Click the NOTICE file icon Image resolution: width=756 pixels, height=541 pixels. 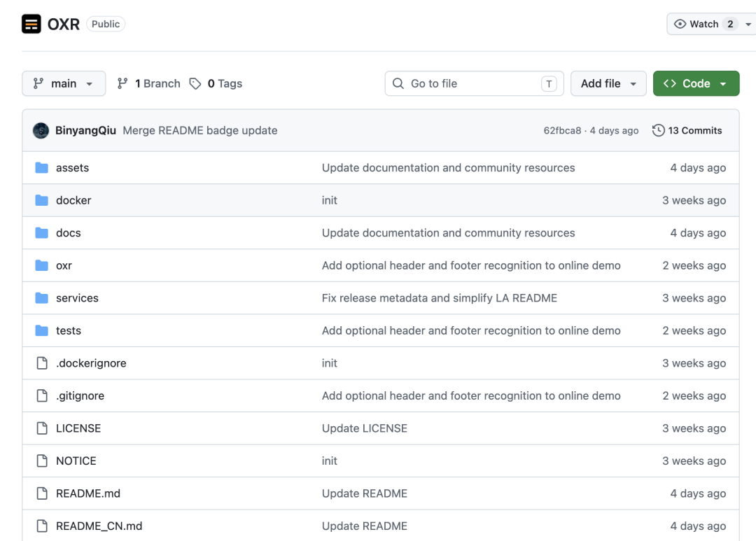pos(42,461)
